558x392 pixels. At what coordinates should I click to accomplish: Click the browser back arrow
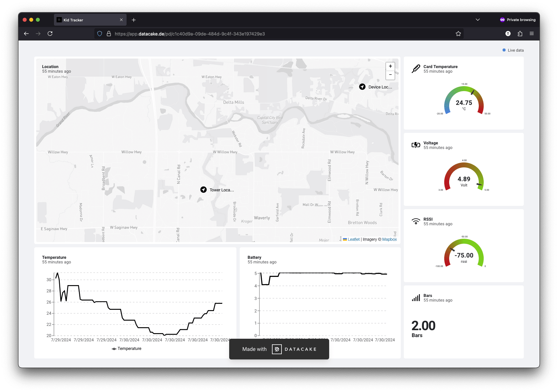[x=26, y=34]
